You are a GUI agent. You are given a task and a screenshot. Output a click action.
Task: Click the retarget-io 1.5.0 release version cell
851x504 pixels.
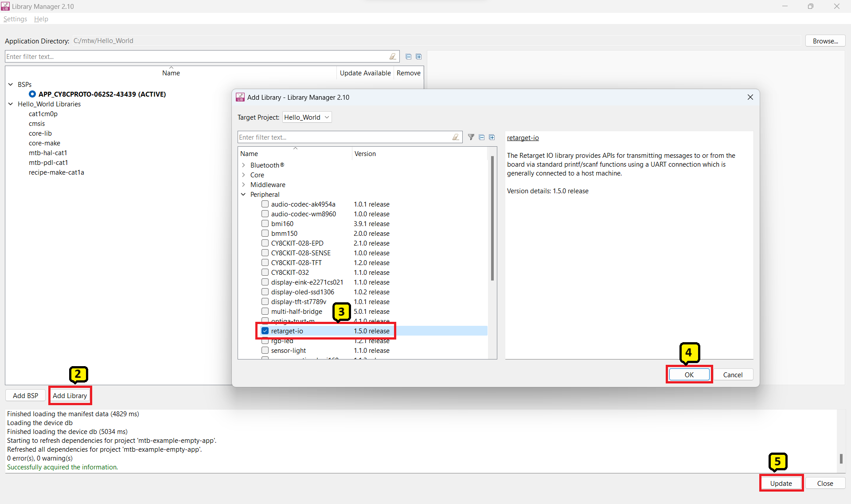pos(371,331)
